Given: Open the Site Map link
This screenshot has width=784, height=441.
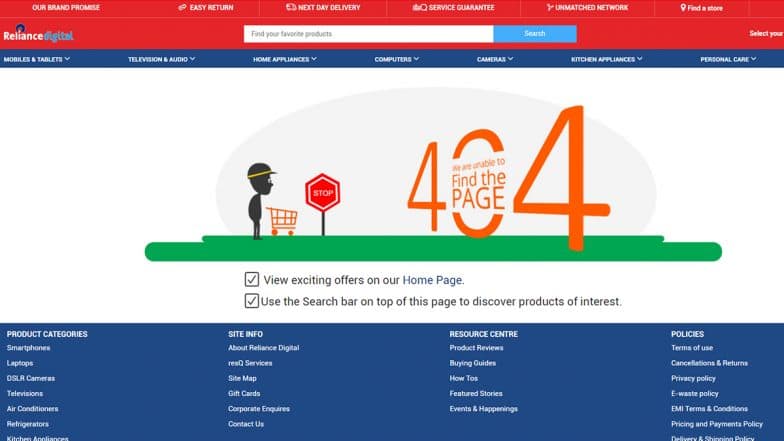Looking at the screenshot, I should [242, 378].
